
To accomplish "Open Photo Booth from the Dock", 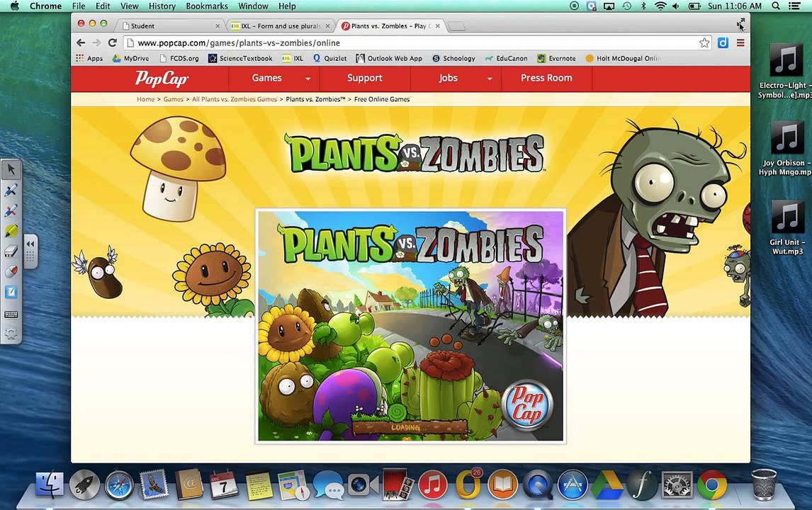I will coord(397,484).
